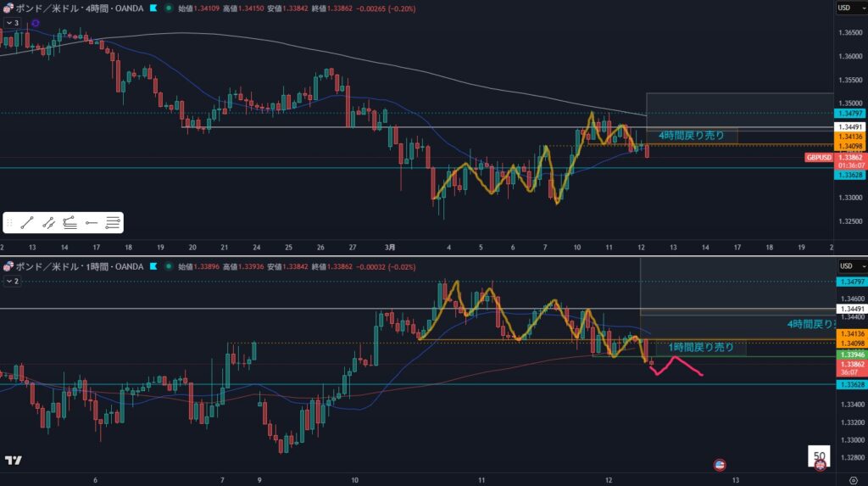
Task: Select the info line tool
Action: [x=48, y=223]
